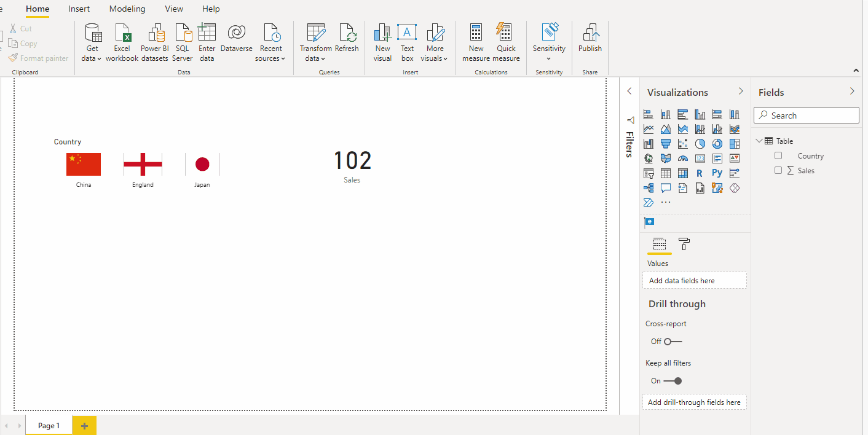868x435 pixels.
Task: Open the Fields well tab icon
Action: coord(659,244)
